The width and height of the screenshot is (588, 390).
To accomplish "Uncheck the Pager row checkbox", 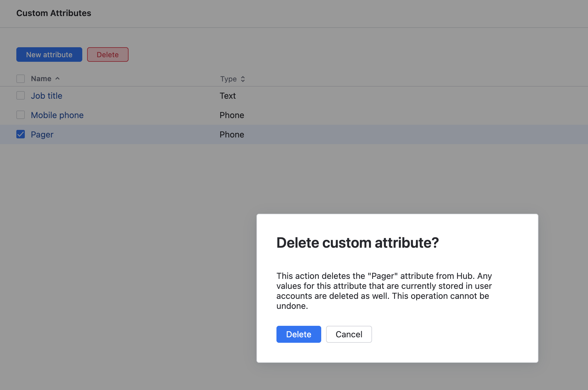I will tap(21, 134).
